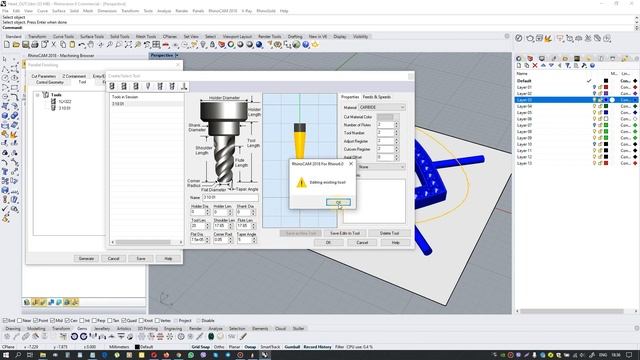Open the Curve menu

(x=42, y=11)
